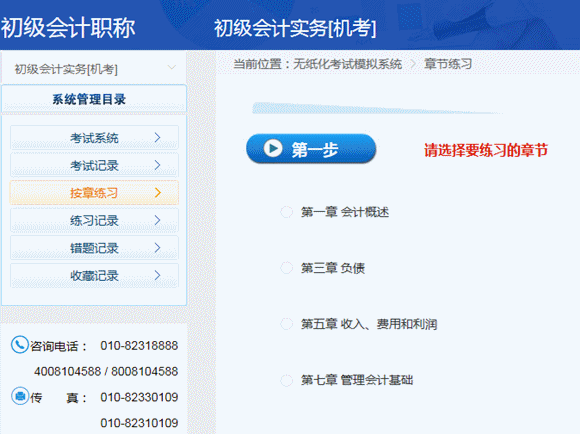Image resolution: width=580 pixels, height=434 pixels.
Task: Click the arrow icon next to 考试系统
Action: click(158, 138)
